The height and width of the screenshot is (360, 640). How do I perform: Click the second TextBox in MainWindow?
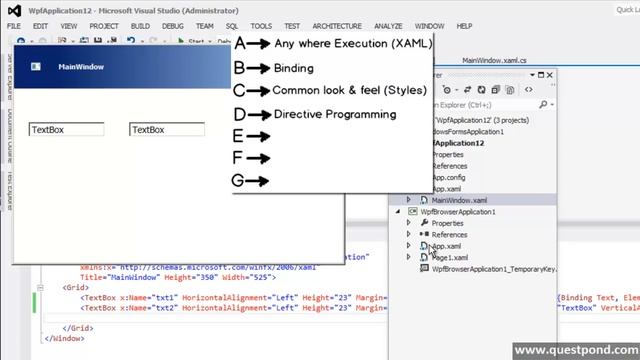pyautogui.click(x=167, y=130)
